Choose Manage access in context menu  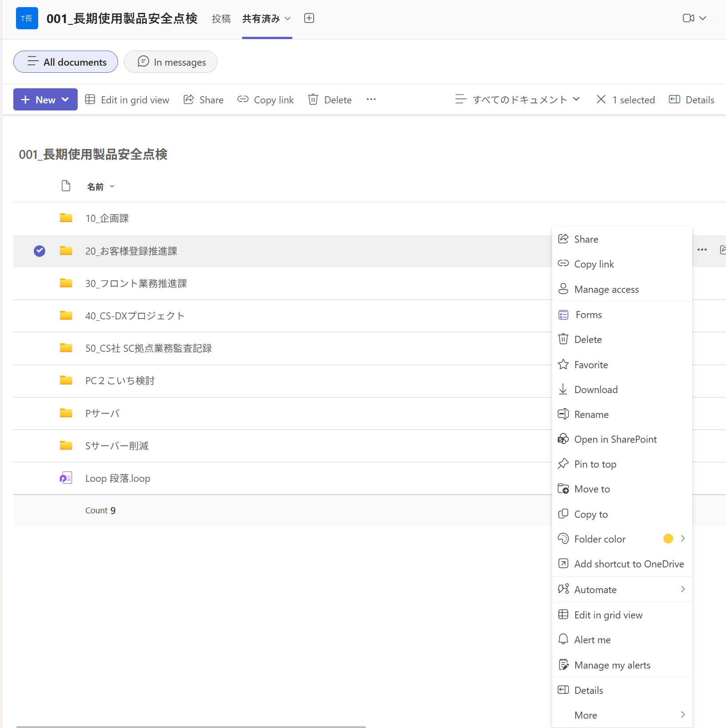pos(622,289)
